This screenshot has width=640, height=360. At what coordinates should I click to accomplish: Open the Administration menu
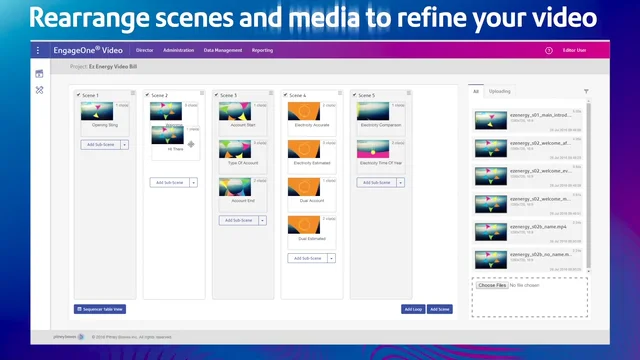[178, 50]
